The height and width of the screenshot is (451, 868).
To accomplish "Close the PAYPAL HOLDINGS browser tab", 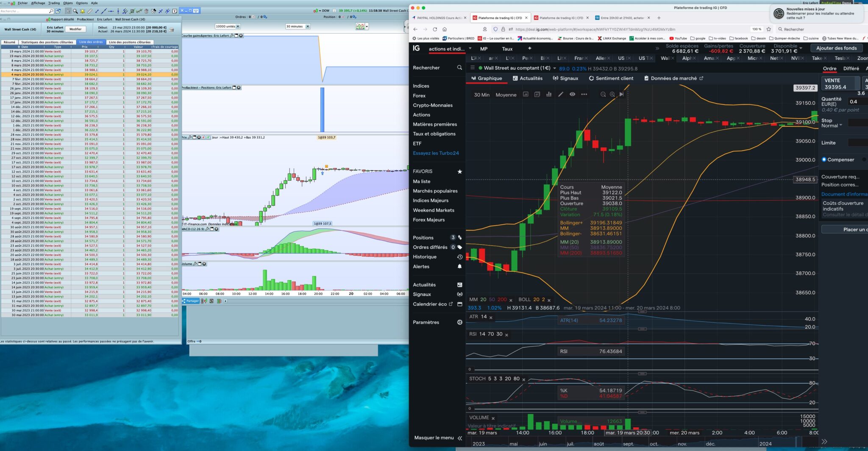I will [465, 18].
